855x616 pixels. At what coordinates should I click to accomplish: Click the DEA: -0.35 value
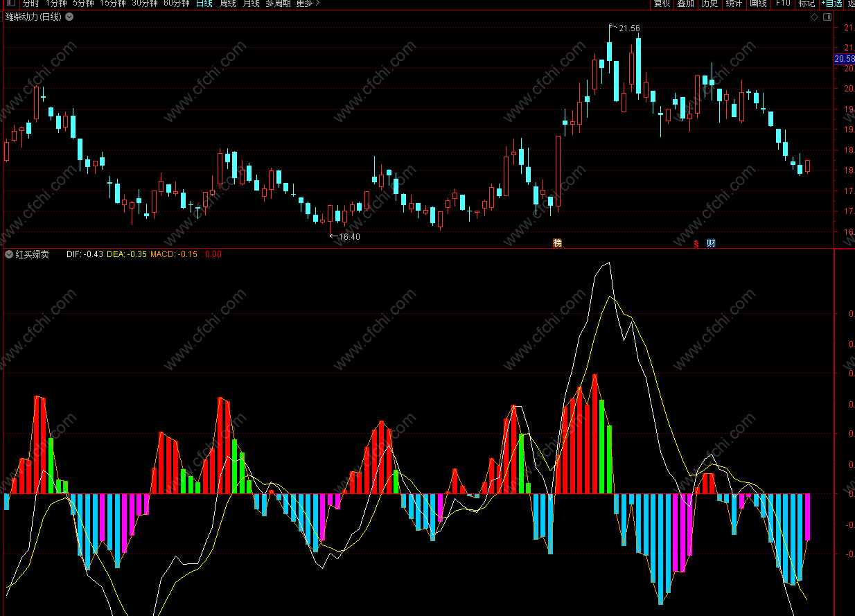point(127,254)
